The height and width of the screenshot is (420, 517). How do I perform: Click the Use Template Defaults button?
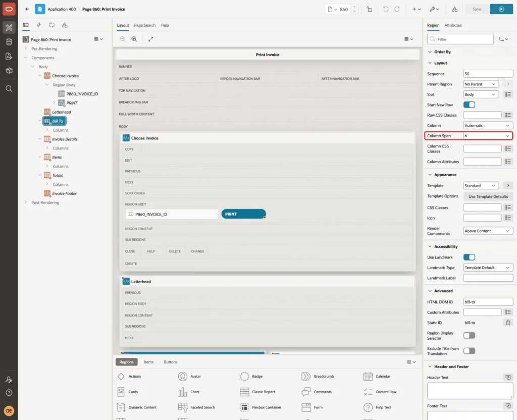pyautogui.click(x=488, y=196)
